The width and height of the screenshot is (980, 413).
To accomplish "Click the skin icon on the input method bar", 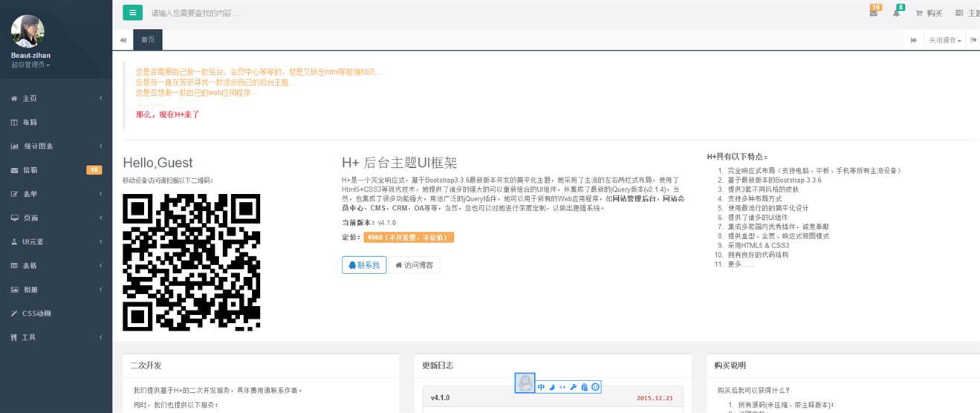I will [x=584, y=387].
